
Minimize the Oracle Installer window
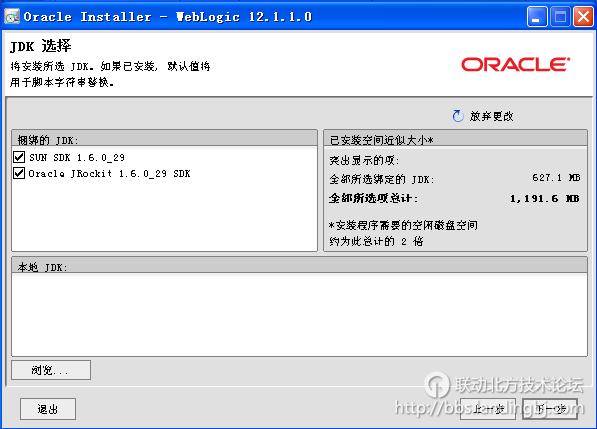pos(536,17)
